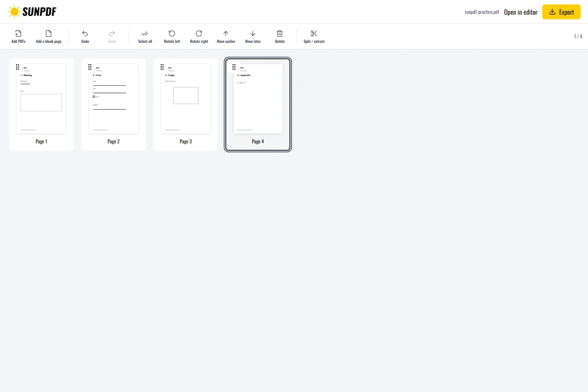Delete the selected page
Screen dimensions: 588x392
click(280, 36)
